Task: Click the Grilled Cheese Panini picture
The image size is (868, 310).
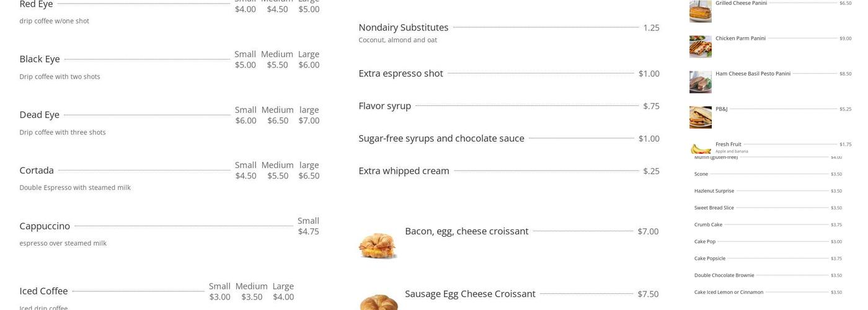Action: coord(700,11)
